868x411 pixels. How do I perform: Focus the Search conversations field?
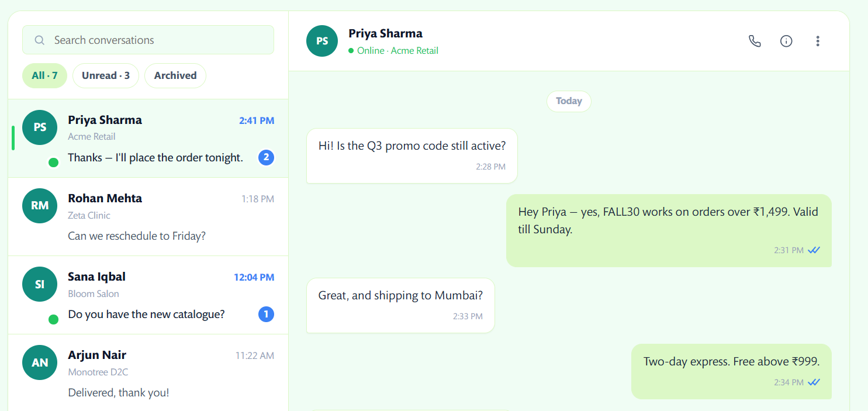pos(158,40)
